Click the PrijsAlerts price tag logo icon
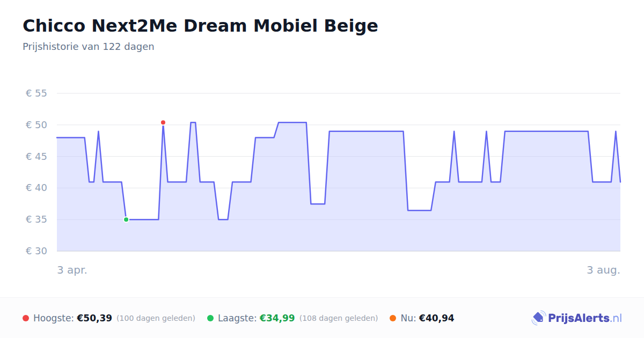Screen dimensions: 644x338 point(538,318)
